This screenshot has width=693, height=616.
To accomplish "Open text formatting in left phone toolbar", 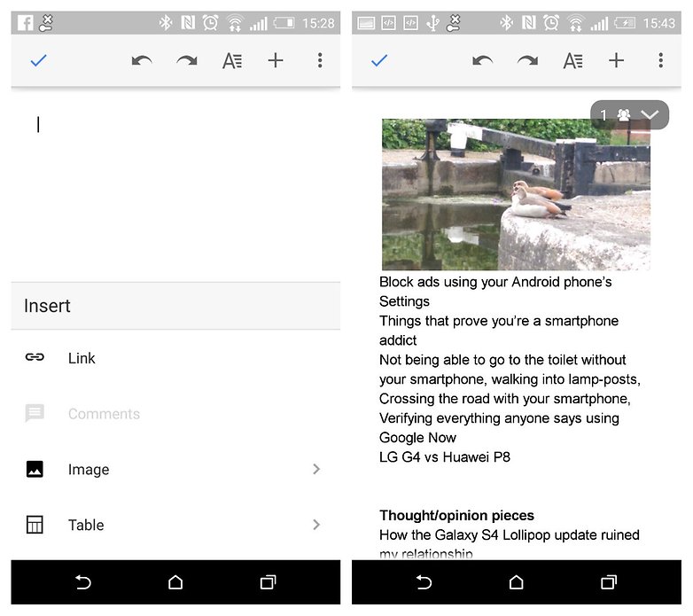I will point(232,60).
